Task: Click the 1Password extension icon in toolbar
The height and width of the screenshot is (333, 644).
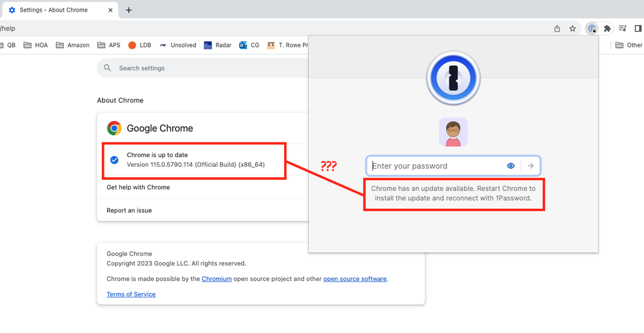Action: [x=591, y=28]
